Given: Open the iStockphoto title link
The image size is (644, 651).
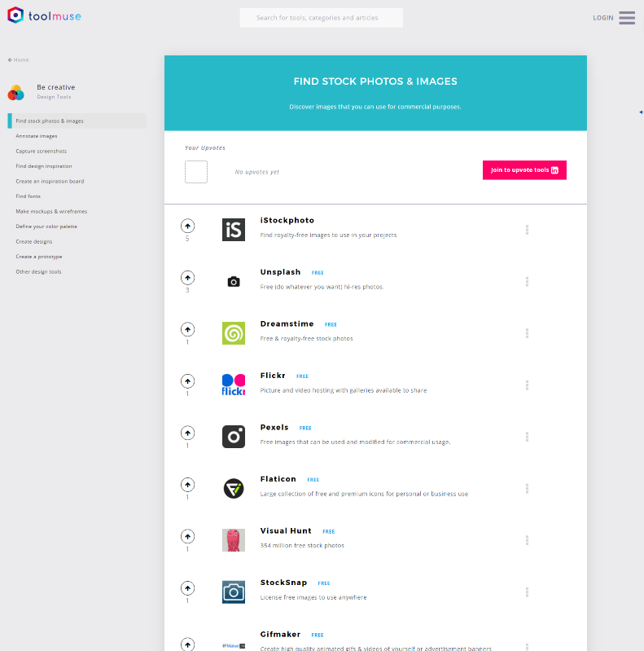Looking at the screenshot, I should point(287,221).
